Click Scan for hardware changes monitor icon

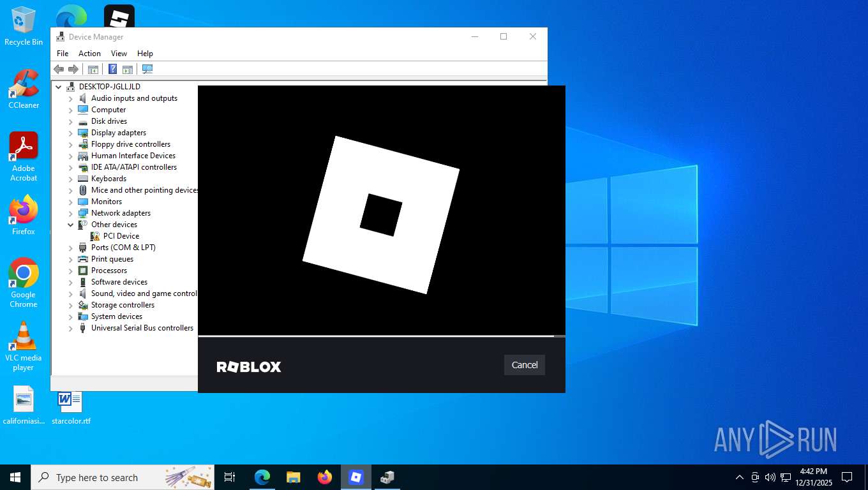coord(147,69)
